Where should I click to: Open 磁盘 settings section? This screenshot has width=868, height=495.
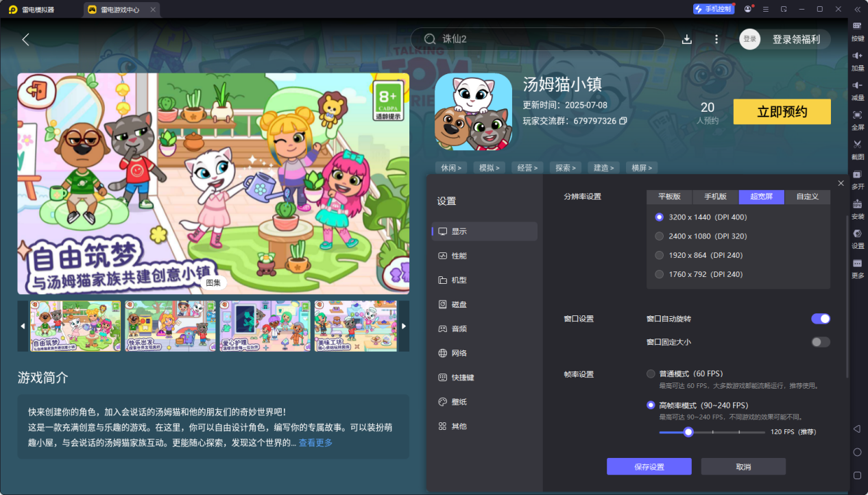click(484, 304)
